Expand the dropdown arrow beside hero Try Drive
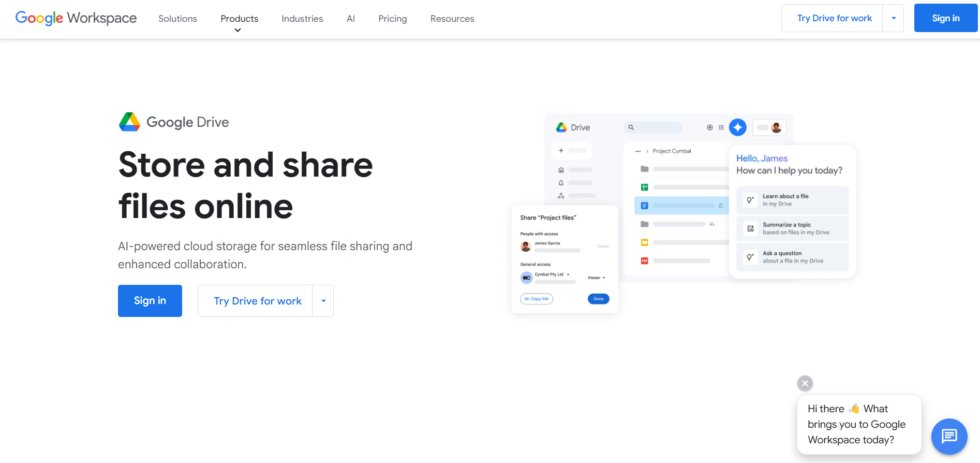Viewport: 980px width, 463px height. tap(323, 301)
